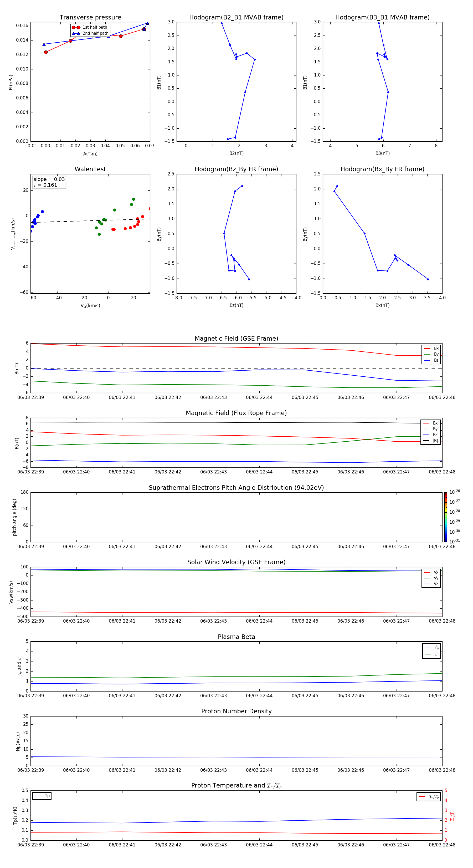Click |B| in the Flux Rope legend
473x868 pixels.
pos(431,441)
